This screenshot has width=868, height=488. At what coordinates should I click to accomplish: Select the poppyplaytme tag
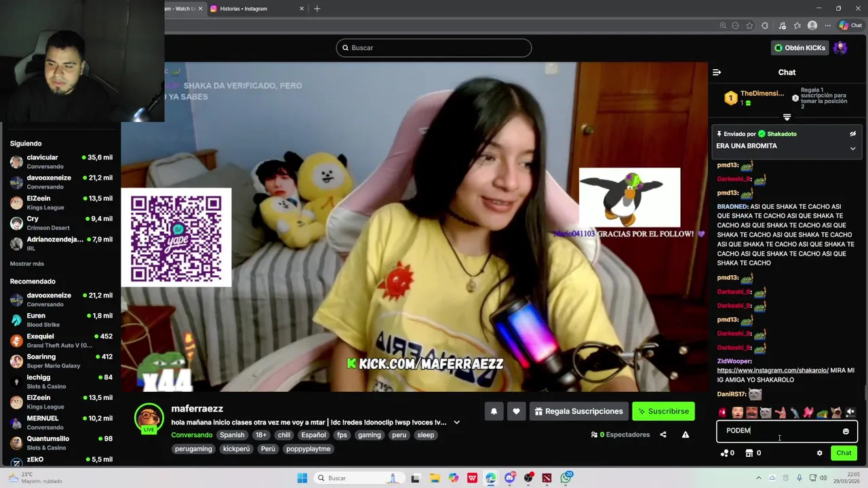(x=309, y=449)
